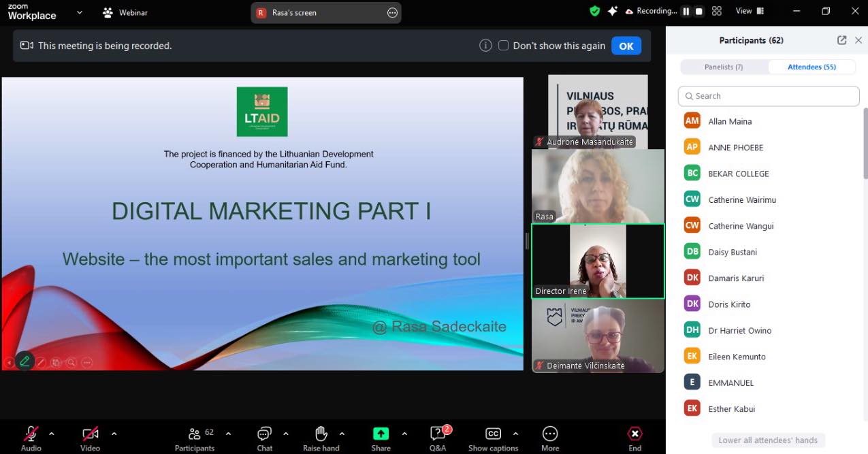
Task: Open the Q&A panel
Action: pos(438,434)
